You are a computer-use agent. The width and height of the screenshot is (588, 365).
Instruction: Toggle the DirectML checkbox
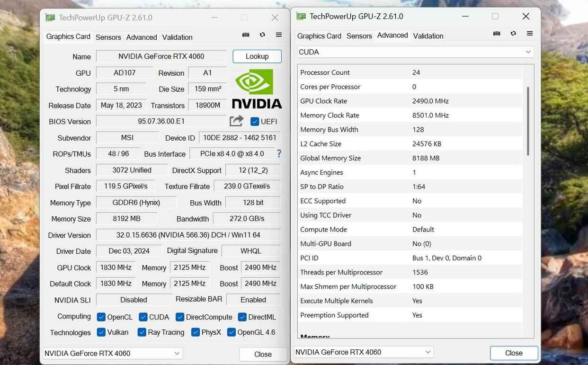242,317
